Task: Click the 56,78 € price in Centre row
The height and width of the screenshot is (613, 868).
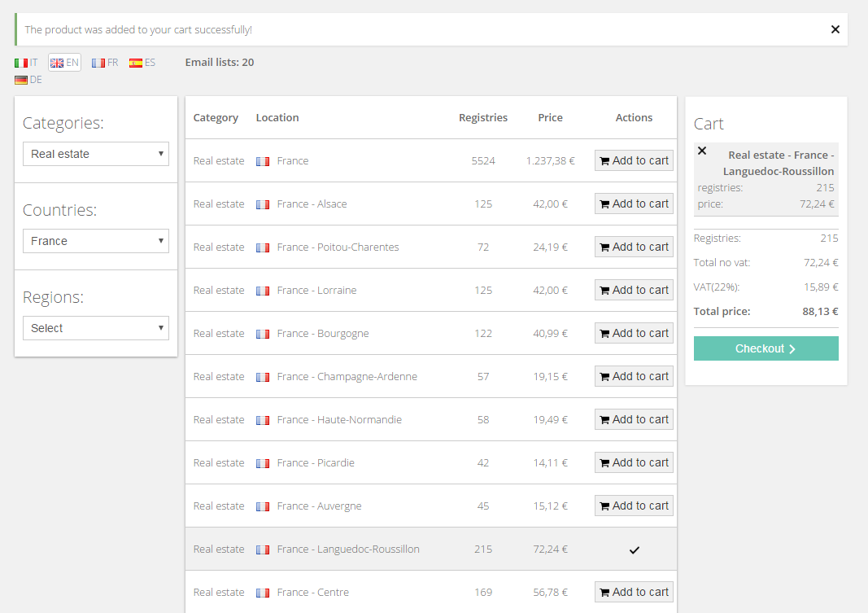Action: click(550, 592)
